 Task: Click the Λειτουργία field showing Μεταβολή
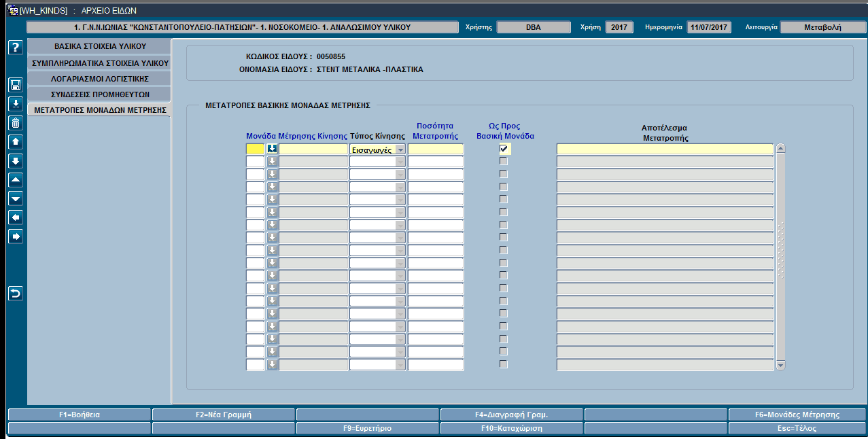coord(822,27)
